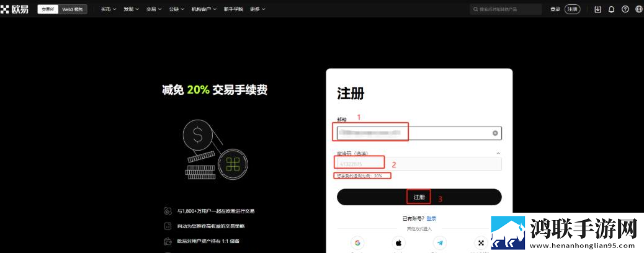The width and height of the screenshot is (644, 253).
Task: Expand the 公链 dropdown menu
Action: [177, 9]
